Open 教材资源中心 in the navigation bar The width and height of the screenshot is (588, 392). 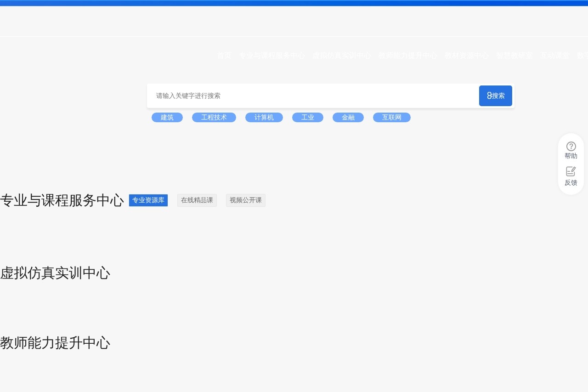(x=467, y=56)
